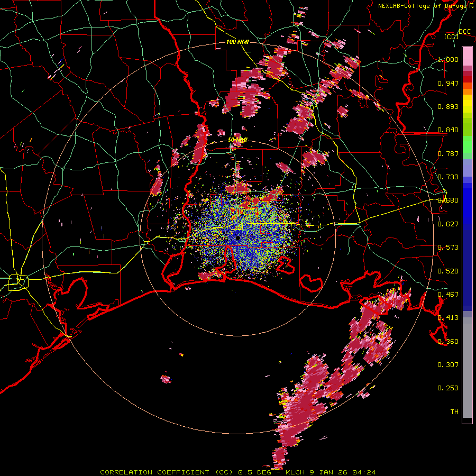Click the 'DCC' product label above the legend
476x476 pixels.
[x=464, y=32]
